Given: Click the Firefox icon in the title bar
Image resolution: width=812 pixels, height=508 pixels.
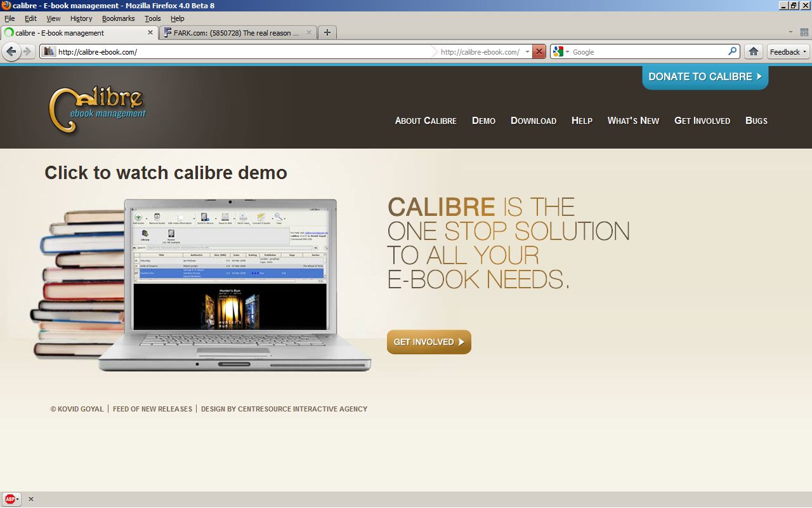Looking at the screenshot, I should coord(6,5).
